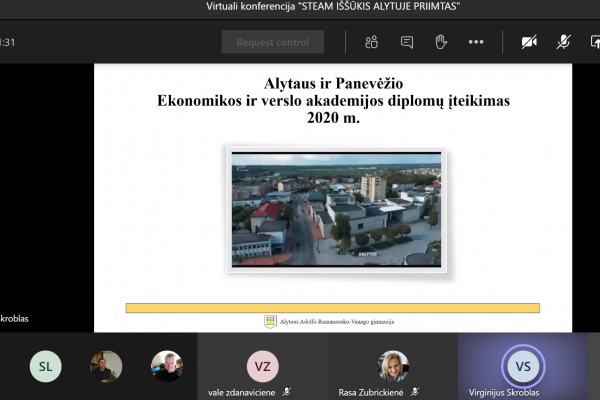Open the meeting chat icon

click(407, 42)
